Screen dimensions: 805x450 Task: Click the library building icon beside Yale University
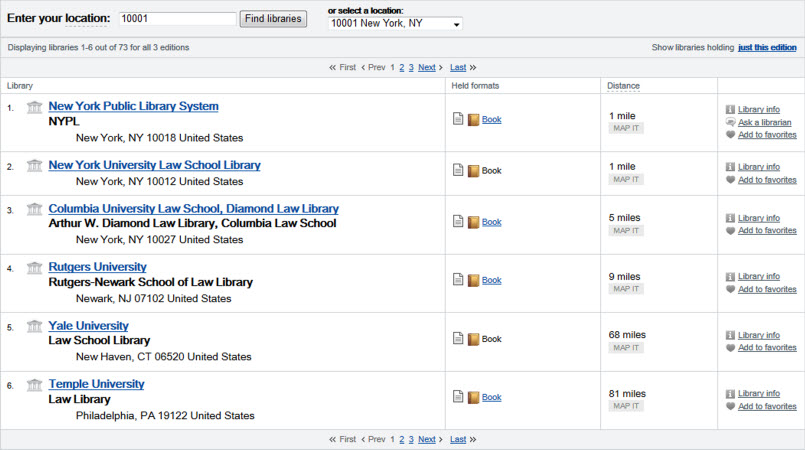pyautogui.click(x=34, y=326)
